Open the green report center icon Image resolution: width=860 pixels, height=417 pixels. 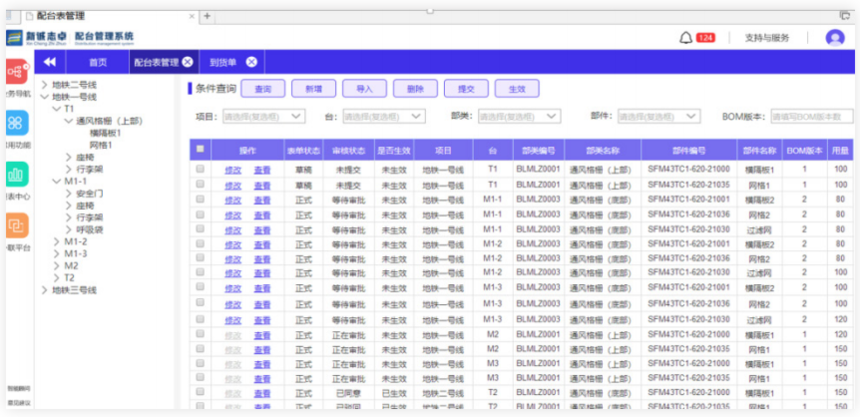pos(17,174)
